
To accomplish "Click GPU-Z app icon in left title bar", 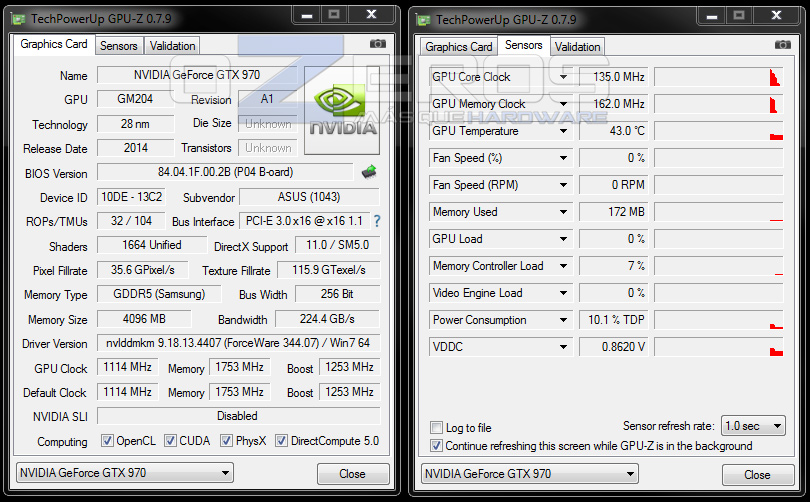I will pos(19,19).
